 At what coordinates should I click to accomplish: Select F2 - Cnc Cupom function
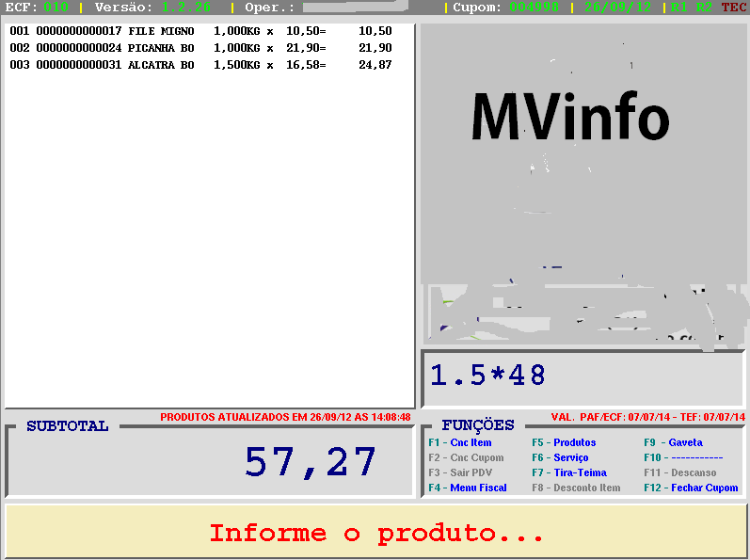(466, 457)
